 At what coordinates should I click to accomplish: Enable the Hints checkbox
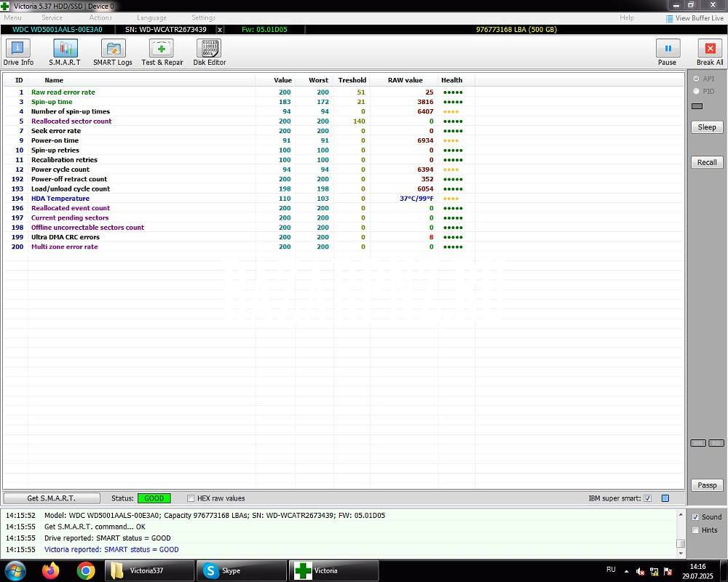pos(695,530)
